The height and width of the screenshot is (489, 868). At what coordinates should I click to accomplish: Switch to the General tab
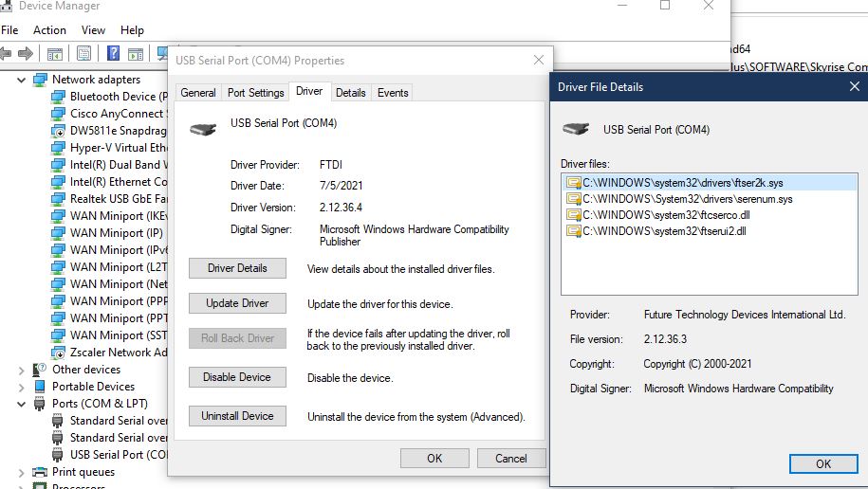tap(198, 92)
